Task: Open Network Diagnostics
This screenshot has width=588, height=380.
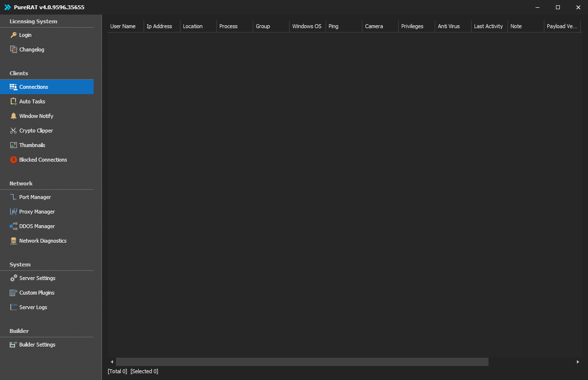Action: pos(47,241)
